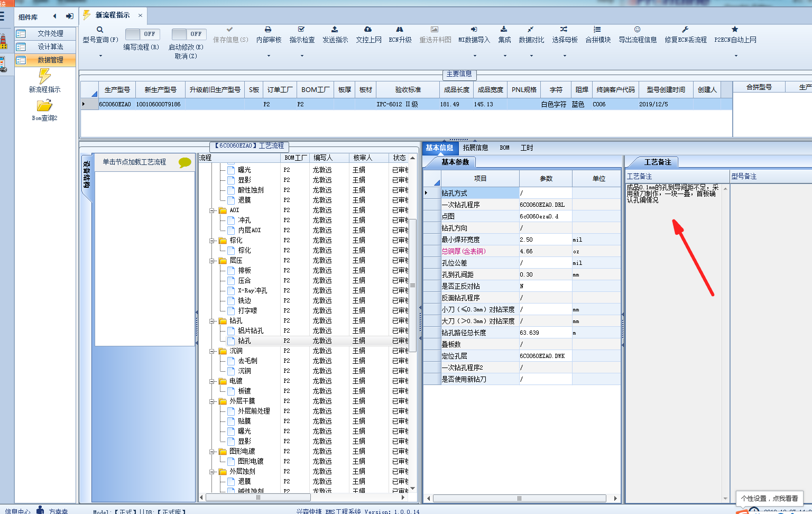
Task: Open 型号查询 dropdown arrow
Action: tap(100, 56)
